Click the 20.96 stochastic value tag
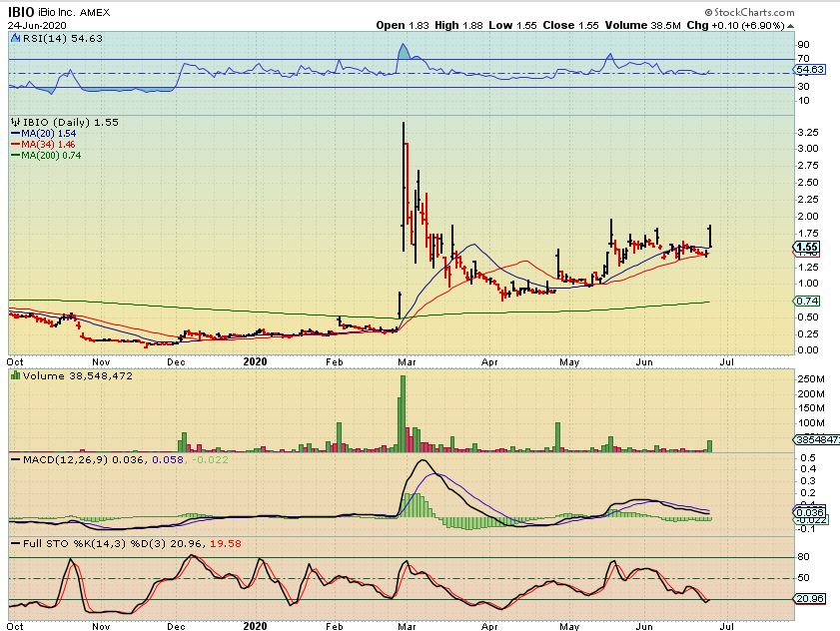Screen dimensions: 840x631 810,598
